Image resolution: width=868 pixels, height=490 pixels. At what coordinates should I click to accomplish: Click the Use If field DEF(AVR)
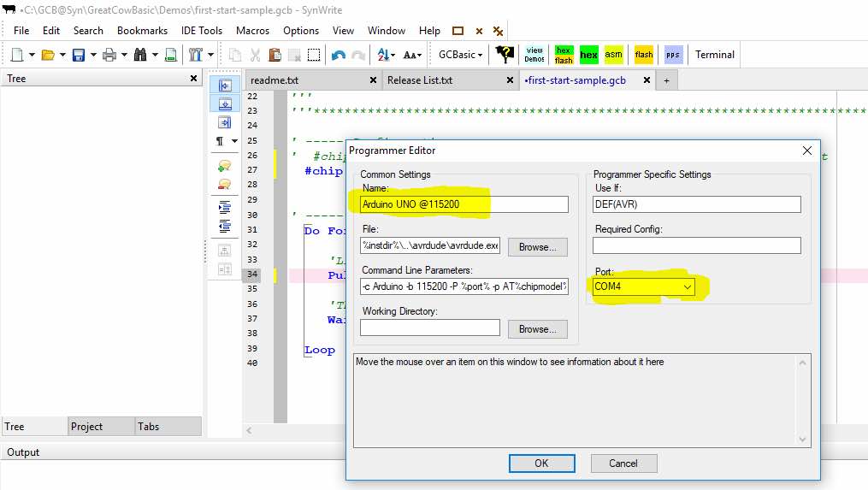coord(696,204)
